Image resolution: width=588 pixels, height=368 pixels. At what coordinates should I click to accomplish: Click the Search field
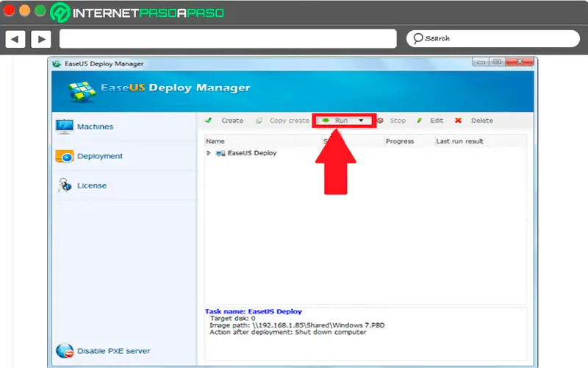[x=492, y=39]
